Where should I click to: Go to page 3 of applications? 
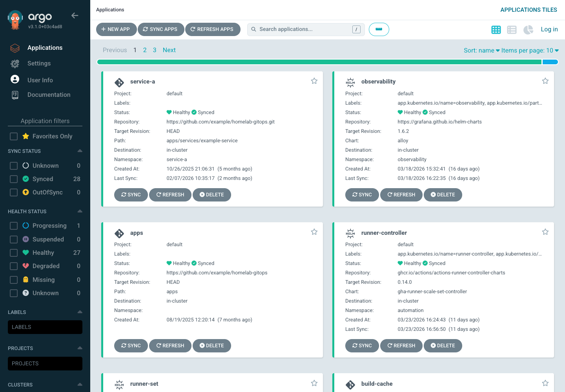(155, 50)
